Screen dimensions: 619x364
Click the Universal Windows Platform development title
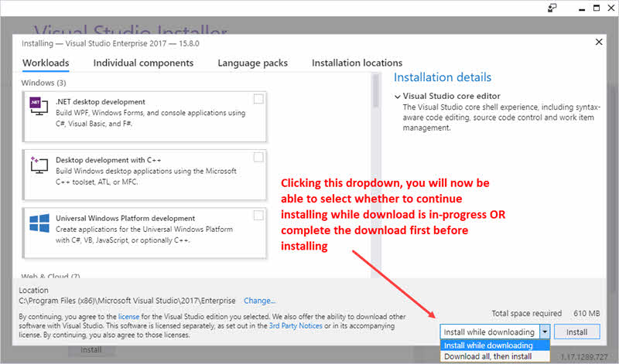[x=125, y=218]
